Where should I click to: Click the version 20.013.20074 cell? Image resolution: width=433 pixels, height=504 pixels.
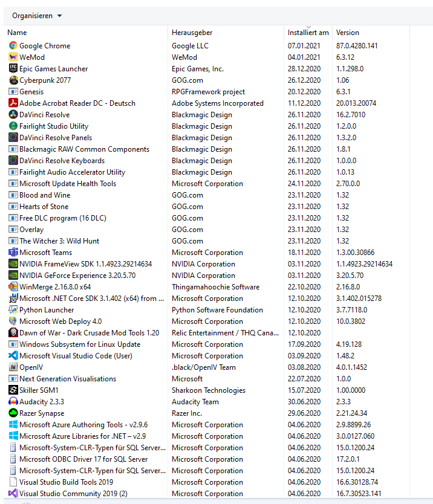click(356, 103)
